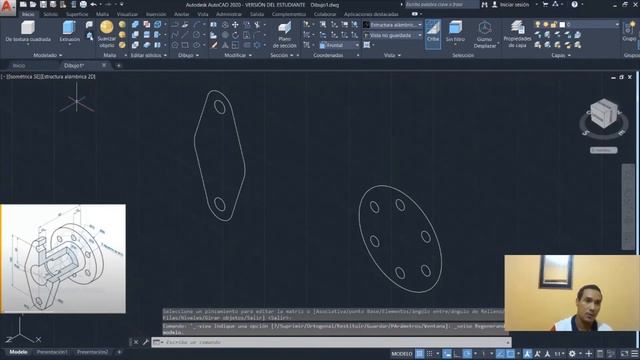Switch to the Dibujo1 drawing file tab
This screenshot has height=360, width=640.
[74, 65]
